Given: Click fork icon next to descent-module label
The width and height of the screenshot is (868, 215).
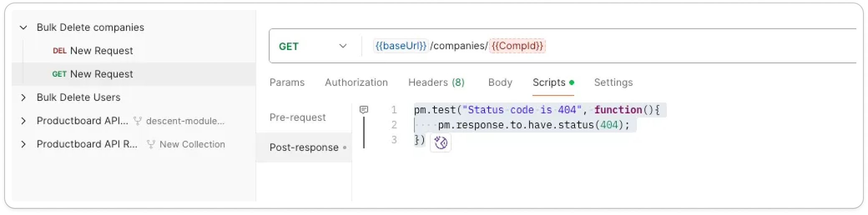Looking at the screenshot, I should pyautogui.click(x=137, y=121).
